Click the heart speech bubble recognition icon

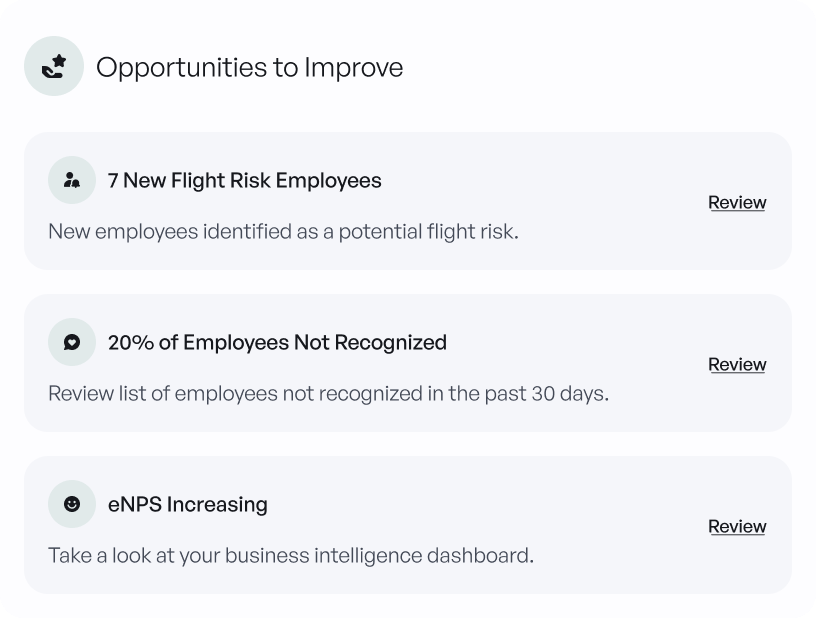click(72, 342)
